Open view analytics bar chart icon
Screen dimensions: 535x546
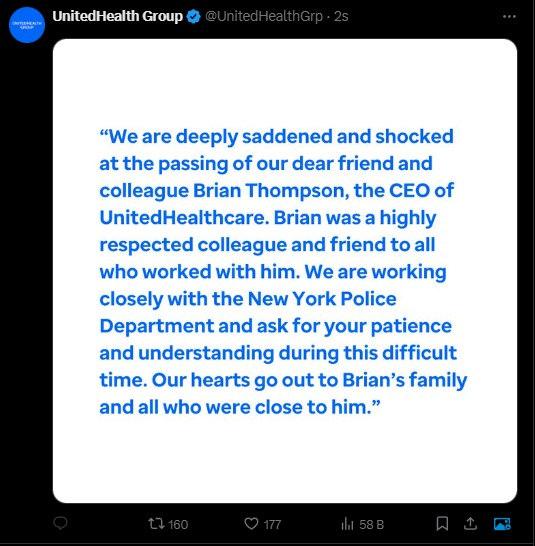(x=347, y=523)
